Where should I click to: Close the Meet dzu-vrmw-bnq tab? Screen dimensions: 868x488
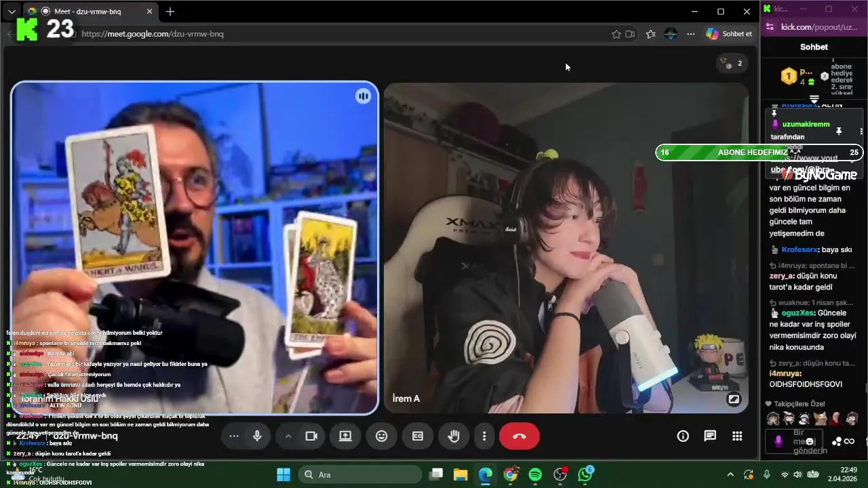point(150,12)
